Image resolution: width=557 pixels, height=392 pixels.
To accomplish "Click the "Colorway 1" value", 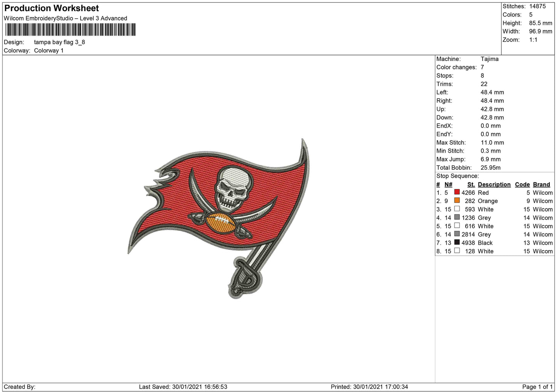I will tap(49, 50).
